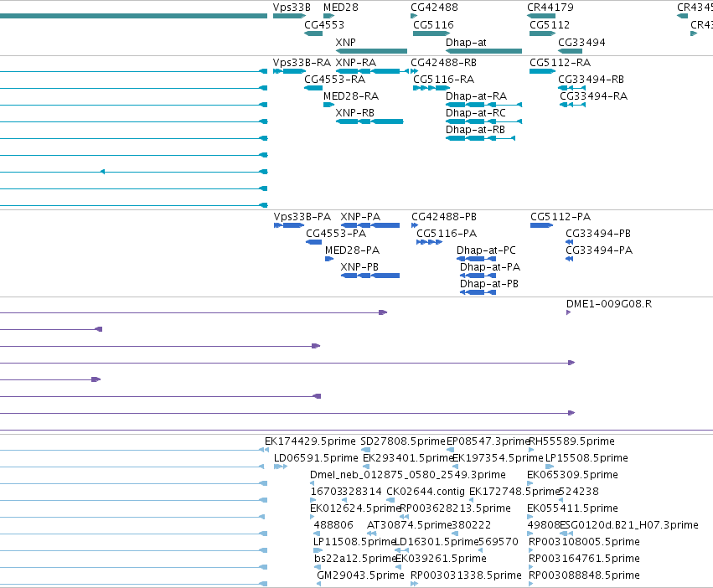The height and width of the screenshot is (588, 713).
Task: Select the SD27808.5prime EST label
Action: tap(403, 441)
